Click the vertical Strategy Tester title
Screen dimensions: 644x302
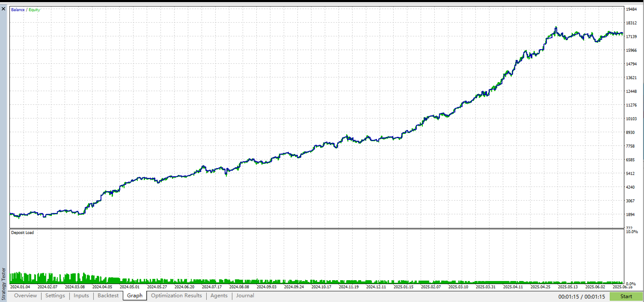pos(4,278)
